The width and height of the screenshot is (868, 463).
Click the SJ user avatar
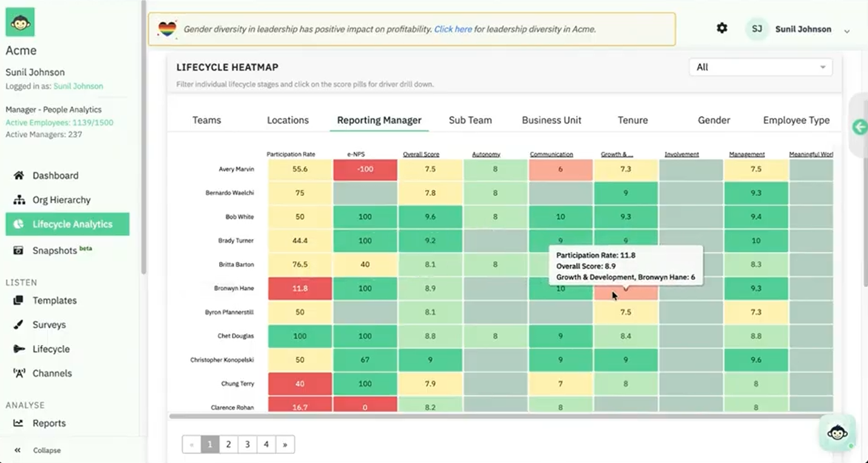coord(757,29)
